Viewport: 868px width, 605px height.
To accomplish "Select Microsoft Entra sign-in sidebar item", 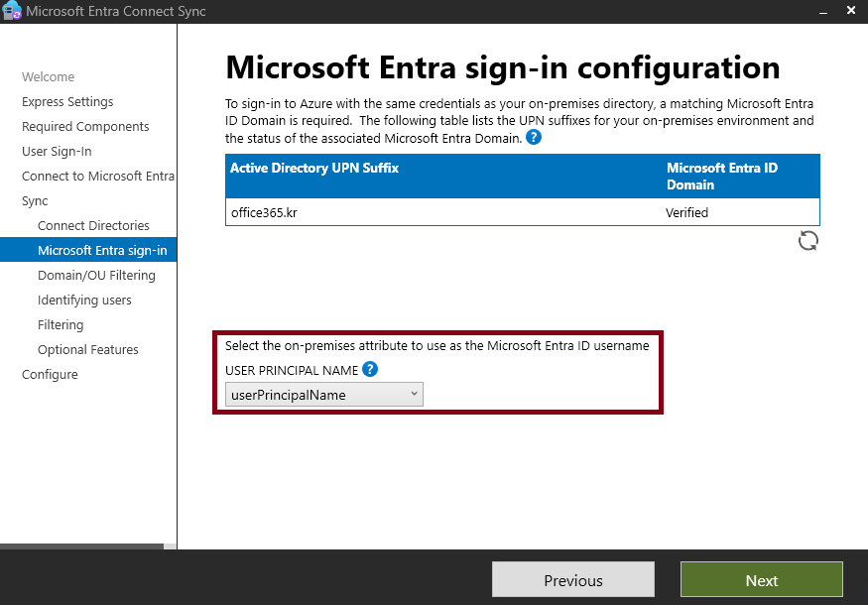I will point(88,250).
